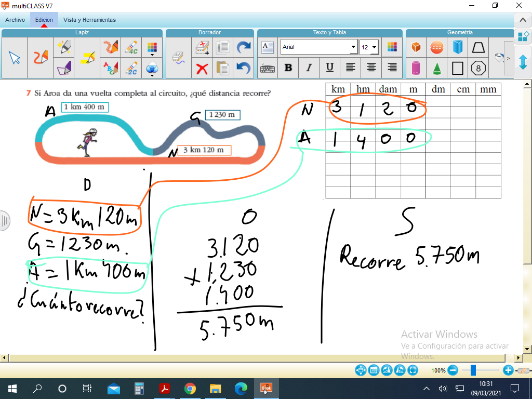
Task: Click the fit-to-screen button
Action: [x=412, y=370]
